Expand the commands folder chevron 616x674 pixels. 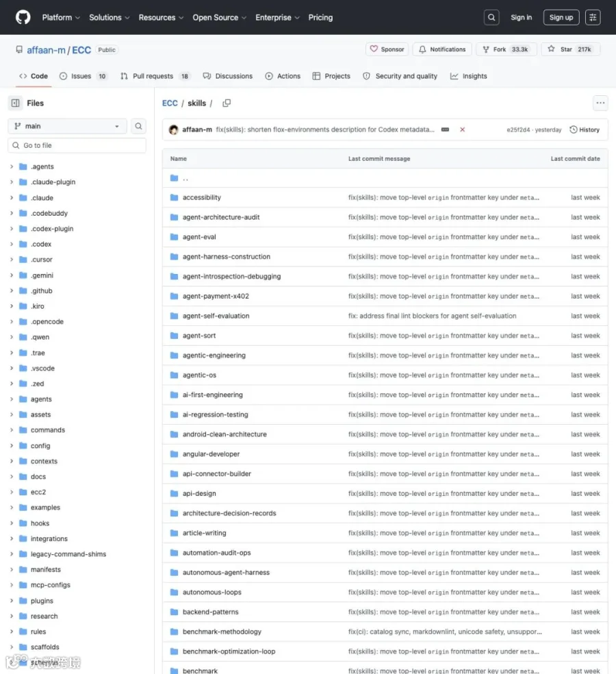(x=12, y=430)
